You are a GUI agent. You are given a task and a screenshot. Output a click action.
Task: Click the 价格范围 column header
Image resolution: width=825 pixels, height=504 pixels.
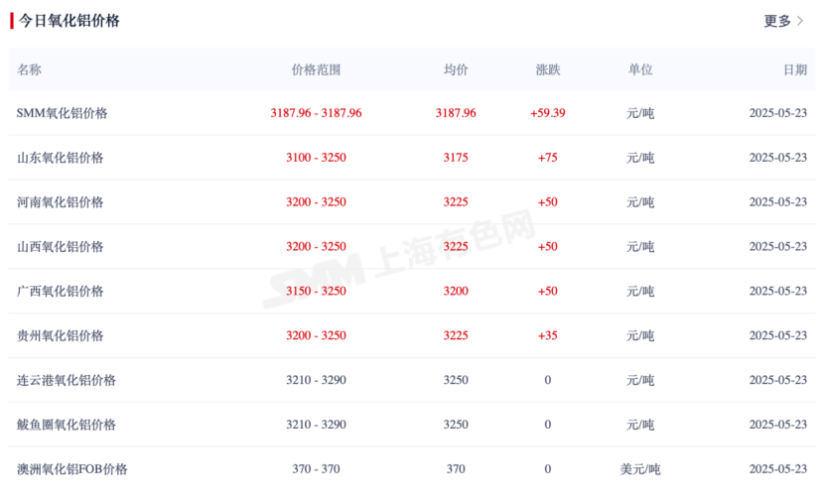(316, 70)
